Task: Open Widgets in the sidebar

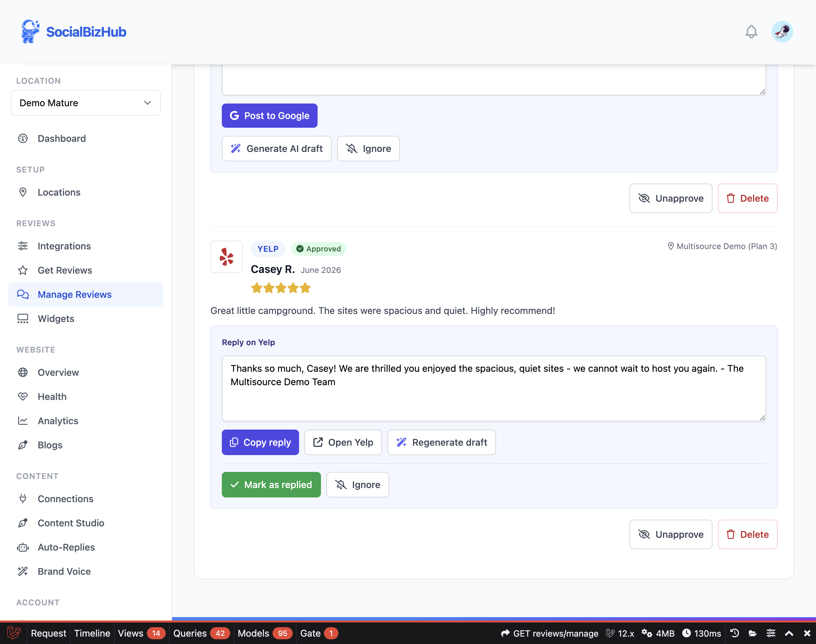Action: (x=86, y=319)
